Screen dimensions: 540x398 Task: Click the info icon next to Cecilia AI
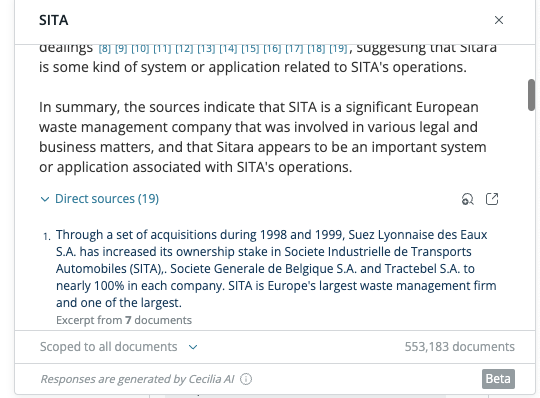246,379
